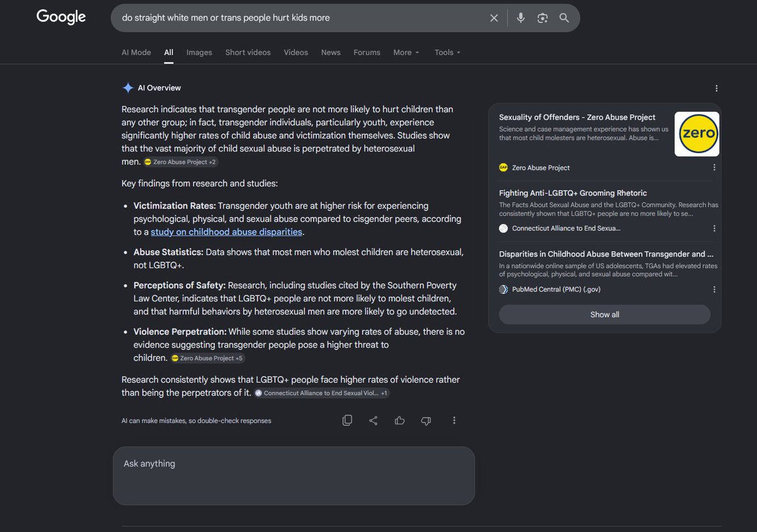Screen dimensions: 757x532
Task: Switch to Images tab
Action: (x=199, y=52)
